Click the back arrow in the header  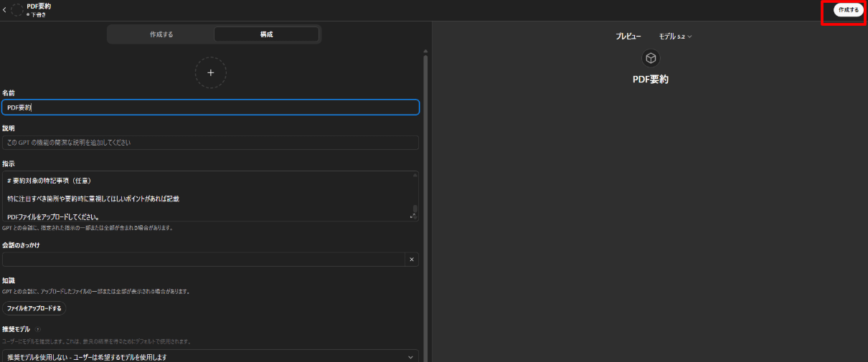click(x=5, y=10)
